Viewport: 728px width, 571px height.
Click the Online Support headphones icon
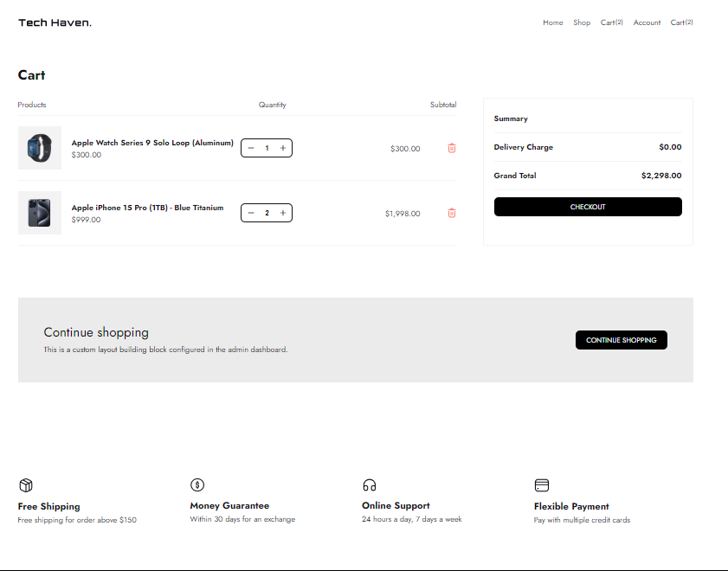click(370, 485)
